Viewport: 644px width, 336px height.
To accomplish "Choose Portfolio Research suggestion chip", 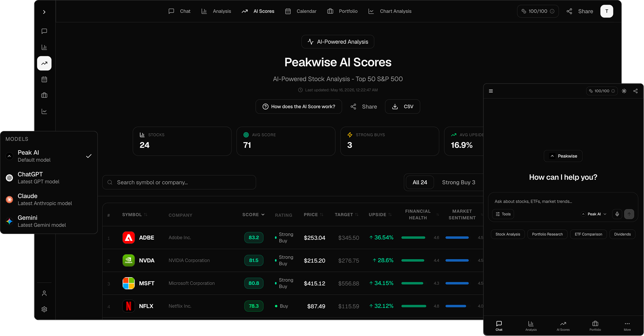I will tap(548, 234).
